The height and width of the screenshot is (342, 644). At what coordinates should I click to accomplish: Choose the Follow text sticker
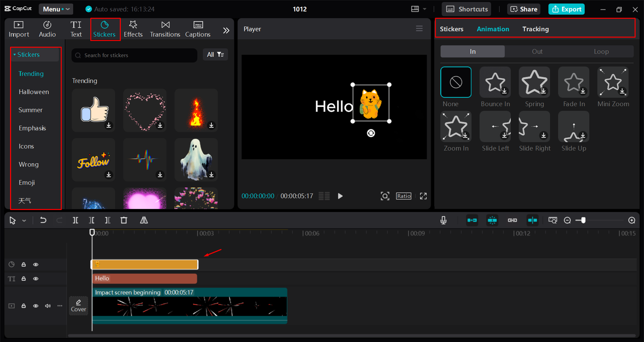[x=94, y=160]
